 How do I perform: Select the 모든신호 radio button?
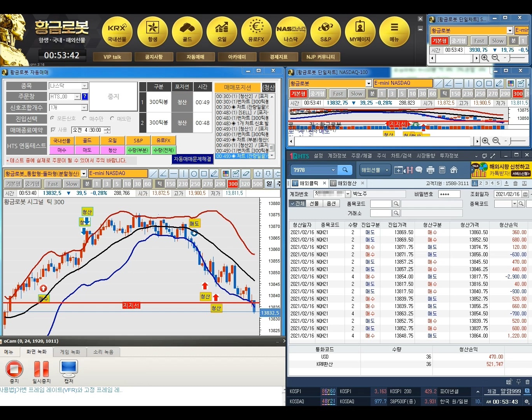pos(52,118)
